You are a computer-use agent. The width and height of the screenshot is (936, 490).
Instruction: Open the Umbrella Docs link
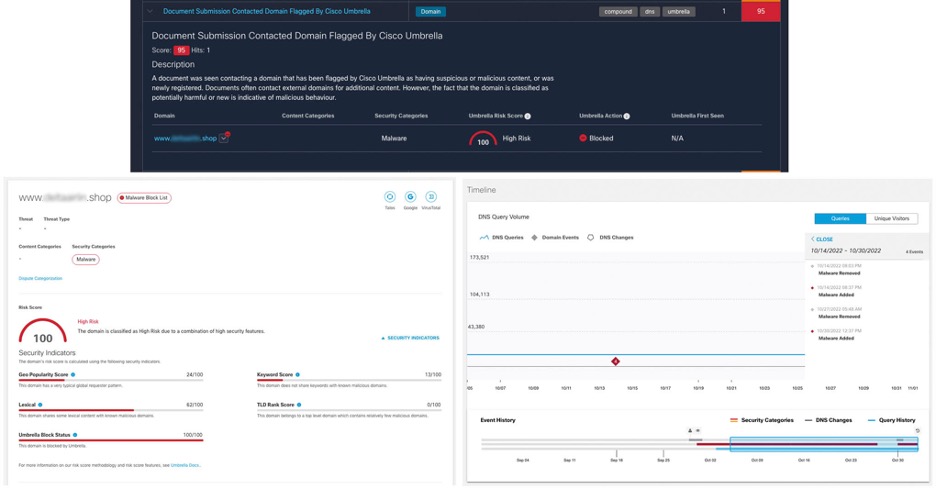pyautogui.click(x=185, y=465)
